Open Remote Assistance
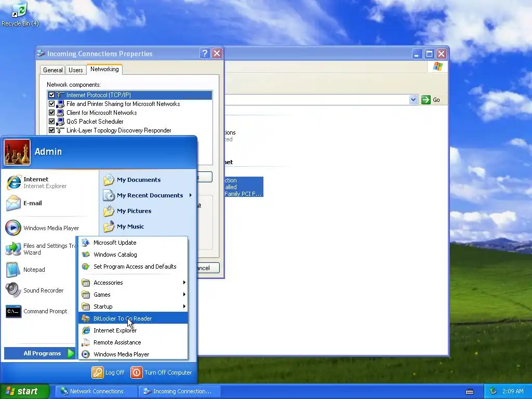 133,342
